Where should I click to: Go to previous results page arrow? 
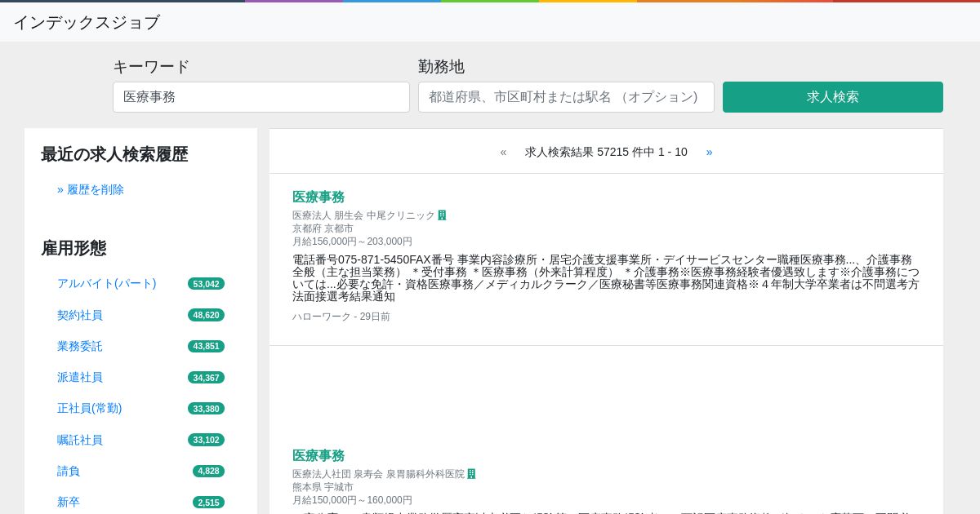[503, 152]
